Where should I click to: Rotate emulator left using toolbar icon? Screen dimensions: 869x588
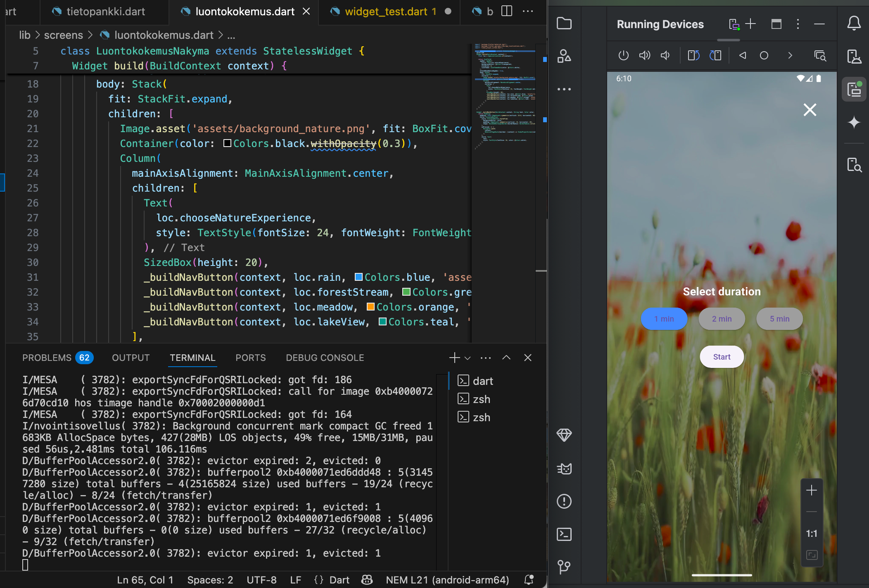pyautogui.click(x=693, y=55)
